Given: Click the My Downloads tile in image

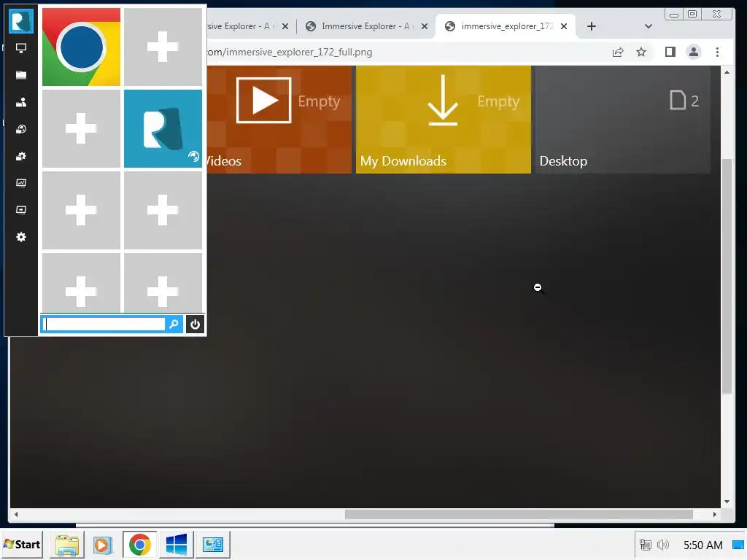Looking at the screenshot, I should (443, 120).
